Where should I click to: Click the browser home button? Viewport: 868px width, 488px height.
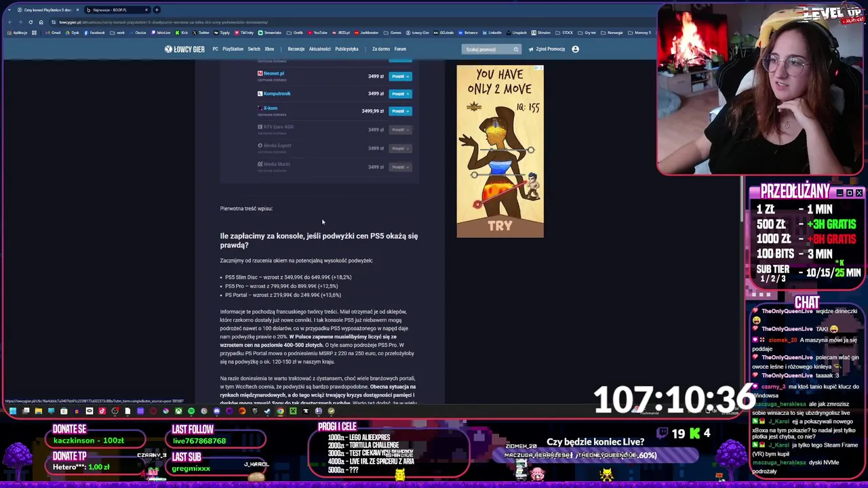(x=41, y=22)
